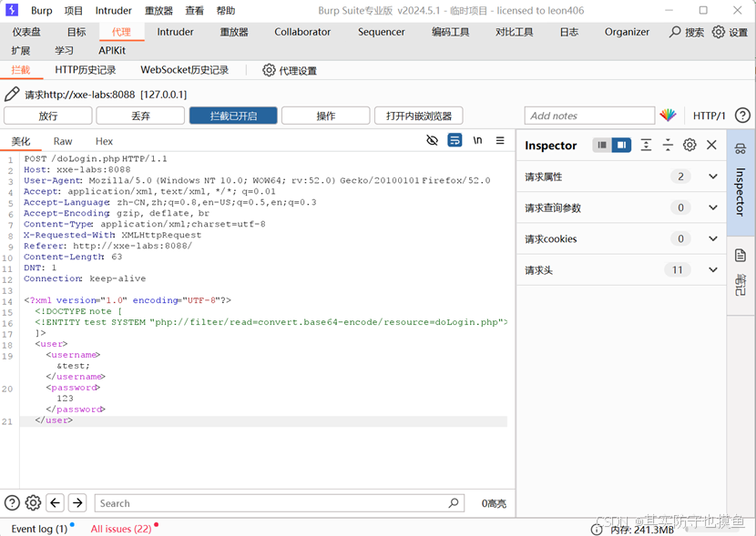Select the Raw editor view tab
The height and width of the screenshot is (536, 756).
[63, 141]
